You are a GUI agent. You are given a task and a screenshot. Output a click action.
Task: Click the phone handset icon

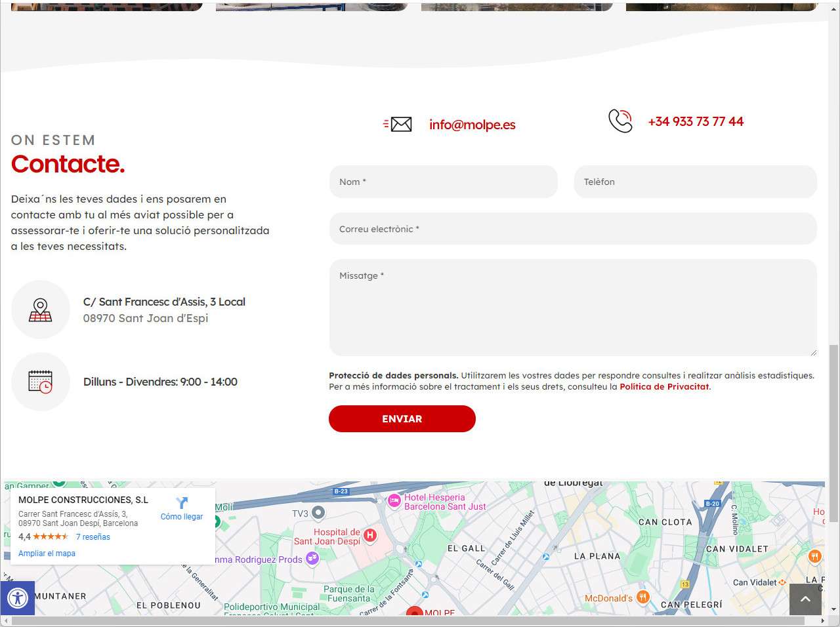[x=620, y=121]
